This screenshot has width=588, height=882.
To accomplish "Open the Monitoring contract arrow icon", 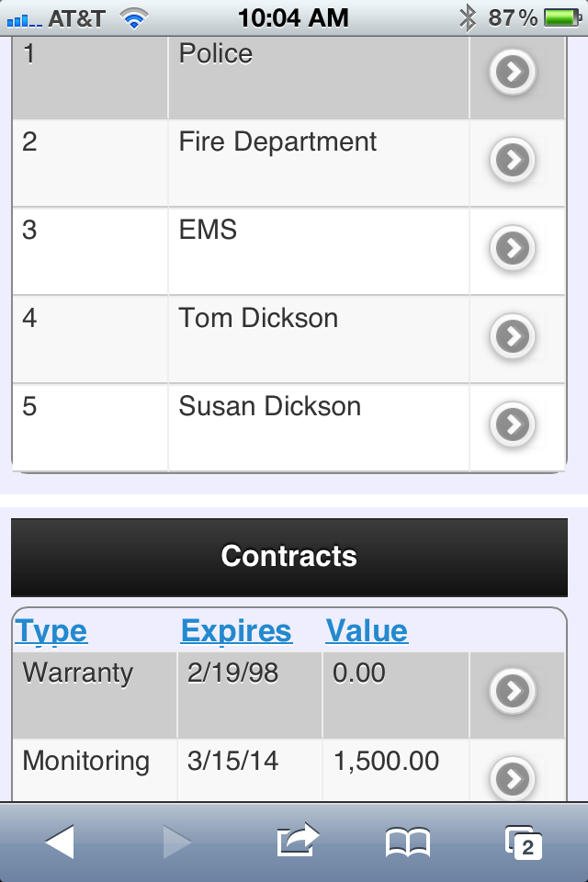I will [512, 778].
